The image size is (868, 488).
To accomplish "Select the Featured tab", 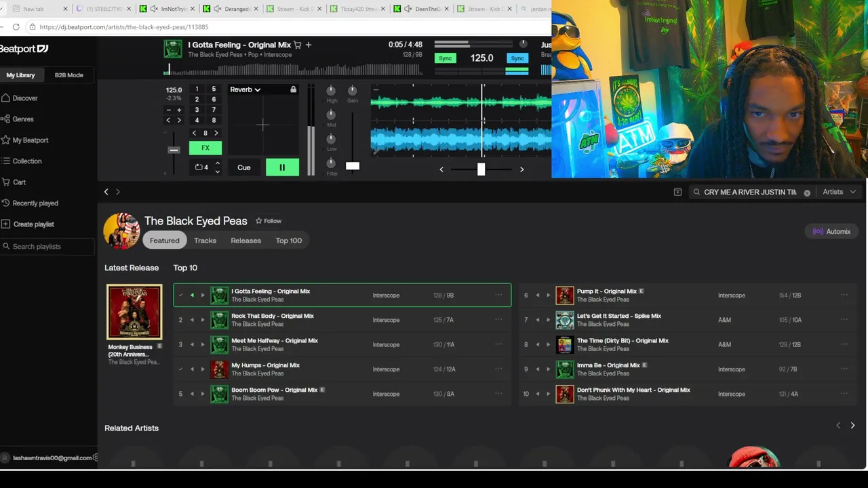I will [x=165, y=241].
